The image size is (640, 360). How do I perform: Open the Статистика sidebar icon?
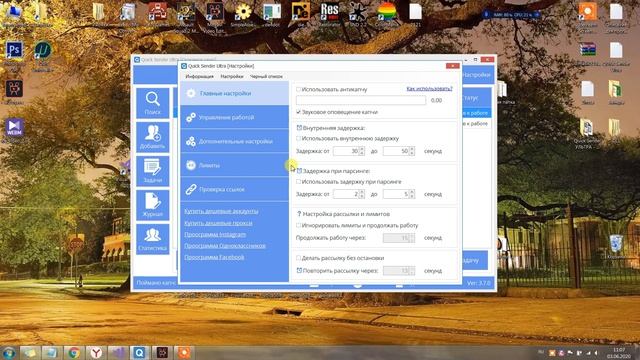pos(152,239)
